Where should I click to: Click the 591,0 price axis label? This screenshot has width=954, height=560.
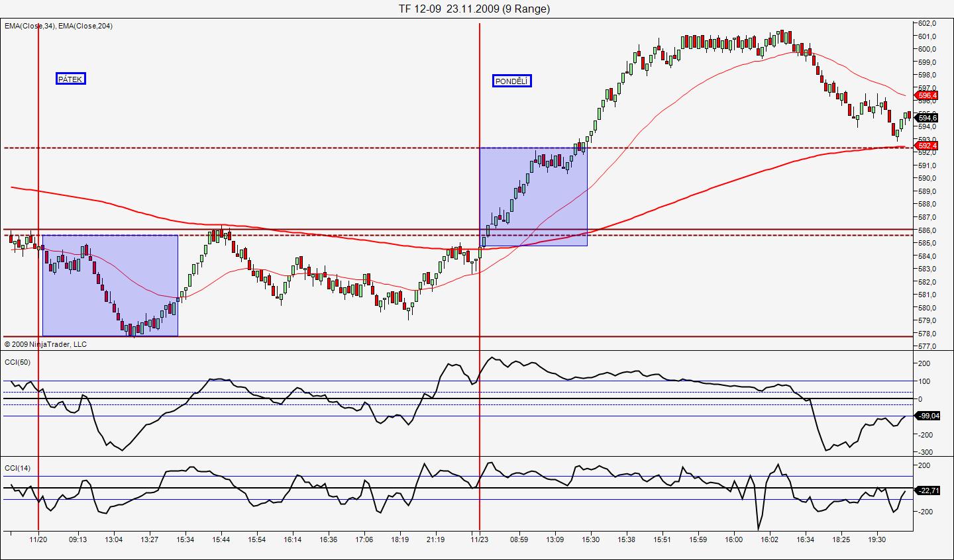(x=927, y=165)
